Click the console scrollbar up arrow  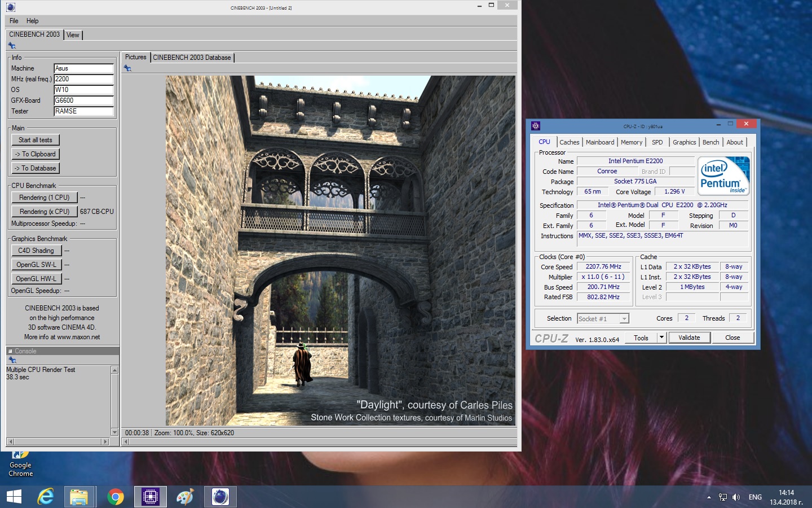click(115, 370)
